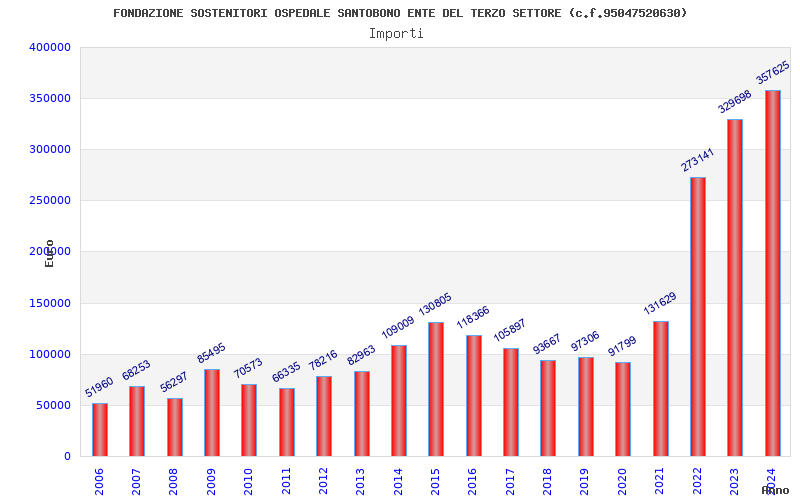Click the red bar for year 2008

pyautogui.click(x=174, y=427)
